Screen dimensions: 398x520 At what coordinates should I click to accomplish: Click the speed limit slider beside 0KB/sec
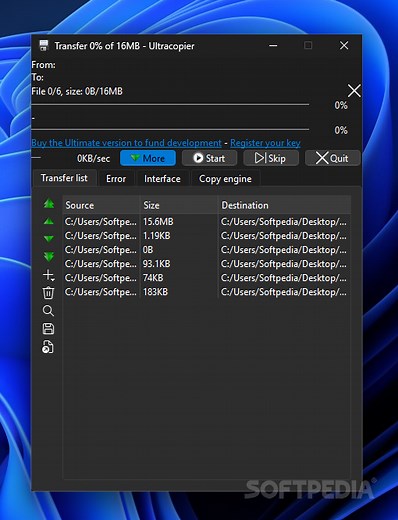pos(36,158)
